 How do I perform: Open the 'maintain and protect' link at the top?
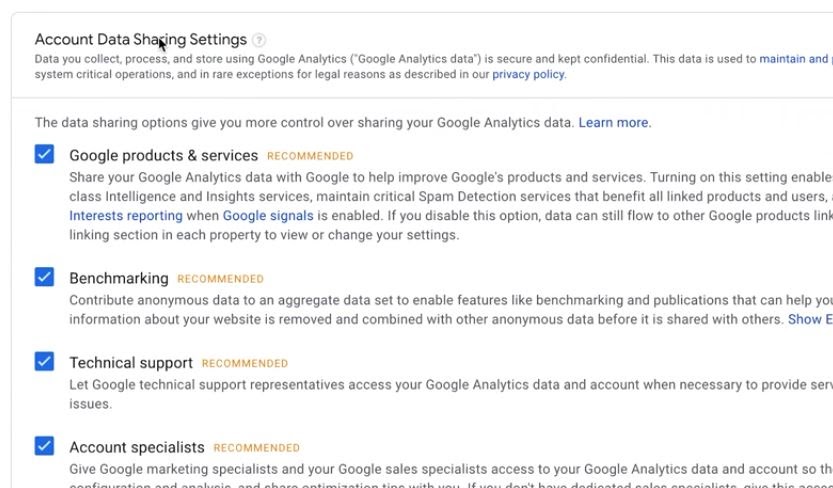pyautogui.click(x=794, y=59)
